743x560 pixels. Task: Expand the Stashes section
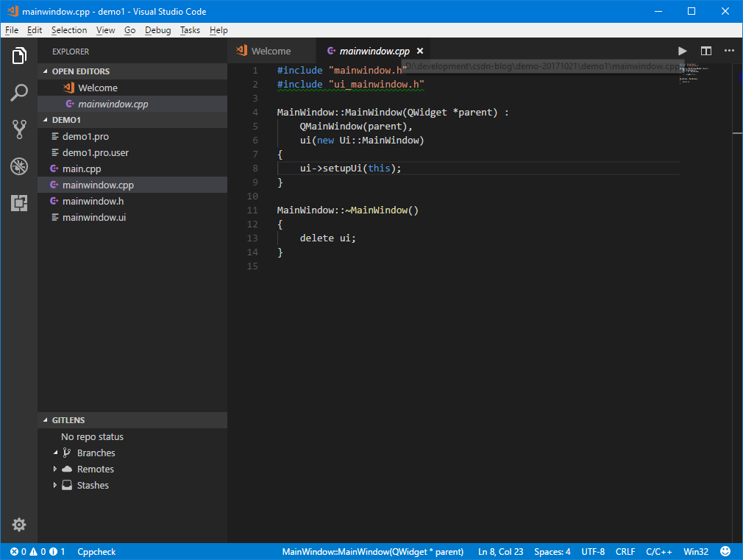point(54,485)
